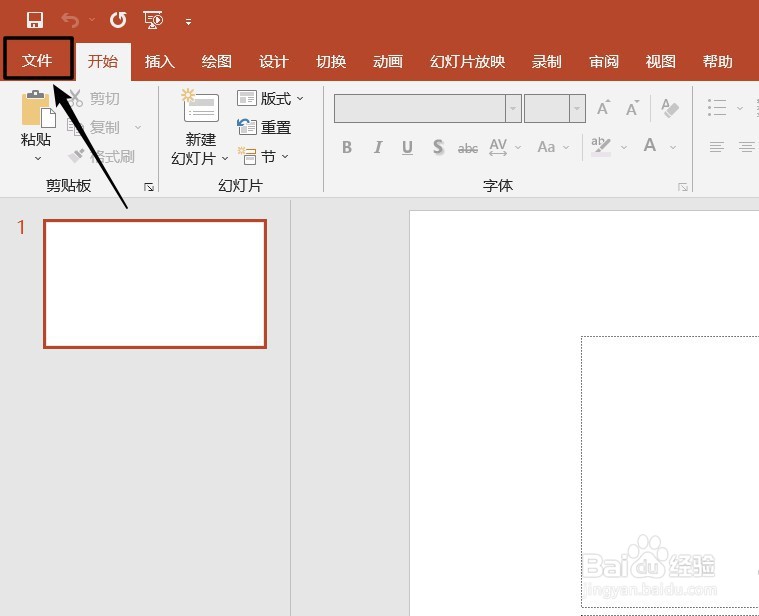Switch to the 绘图 (Draw) tab
The image size is (759, 616).
(x=216, y=61)
